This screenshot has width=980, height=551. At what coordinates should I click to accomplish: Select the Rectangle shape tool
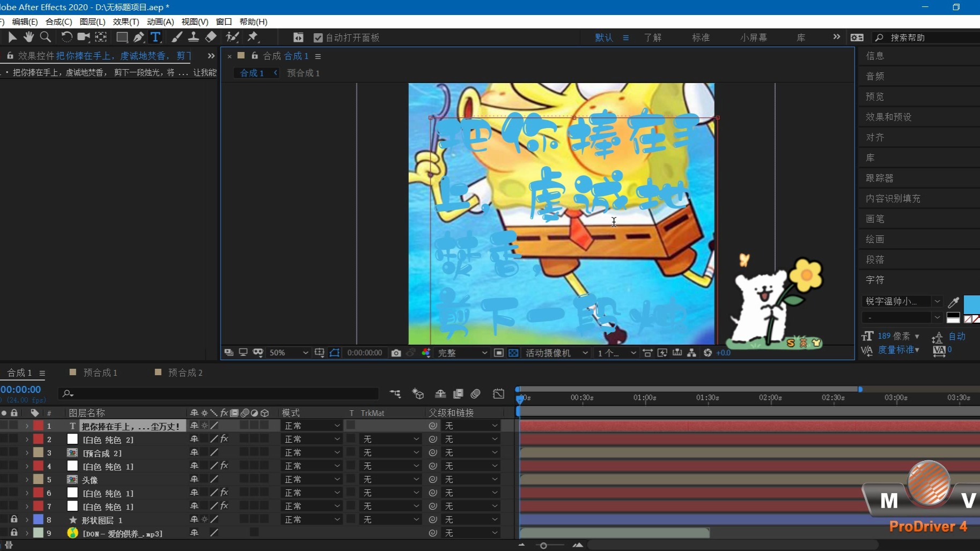coord(122,37)
